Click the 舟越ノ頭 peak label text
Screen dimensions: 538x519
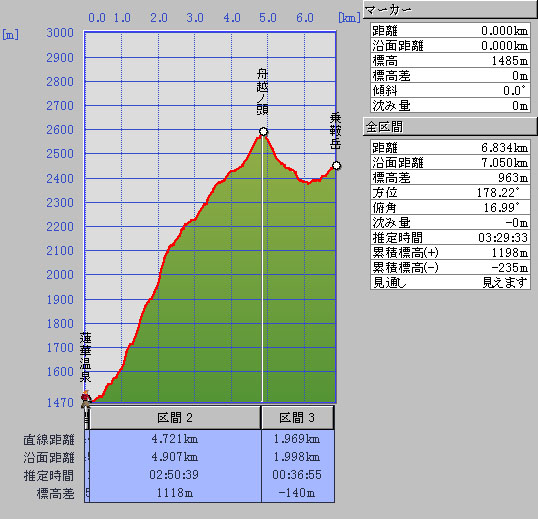pos(262,92)
